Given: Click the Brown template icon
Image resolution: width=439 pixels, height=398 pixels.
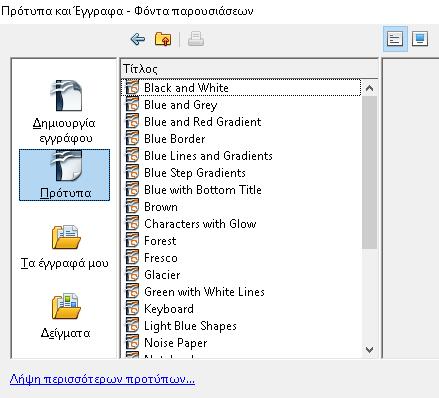Looking at the screenshot, I should [x=132, y=207].
